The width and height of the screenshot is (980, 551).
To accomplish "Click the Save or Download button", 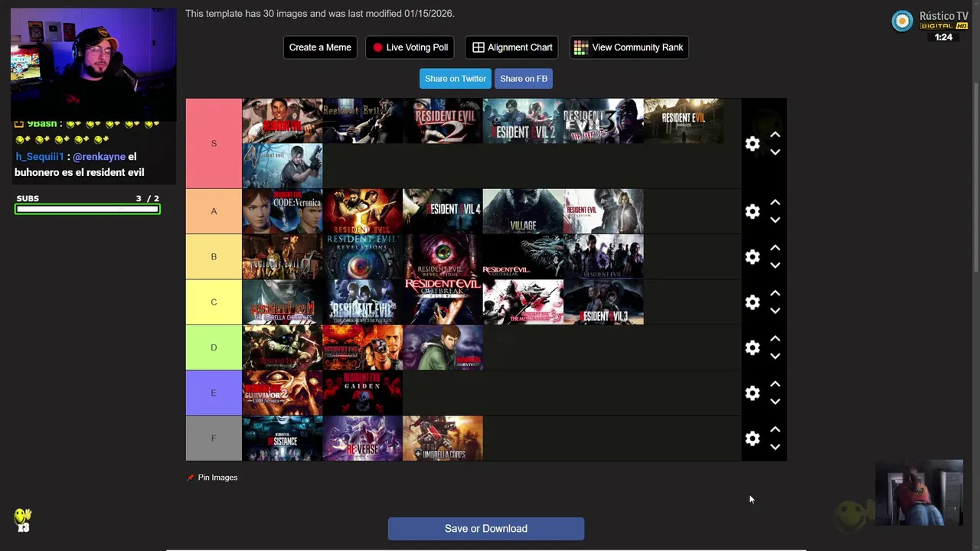I will (486, 529).
